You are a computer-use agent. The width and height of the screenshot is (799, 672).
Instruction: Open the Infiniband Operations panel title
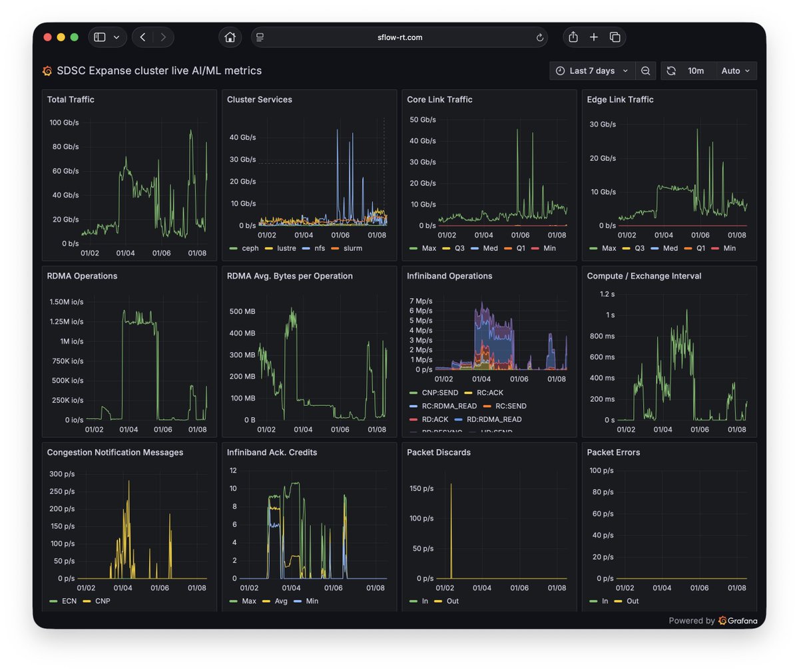(449, 275)
